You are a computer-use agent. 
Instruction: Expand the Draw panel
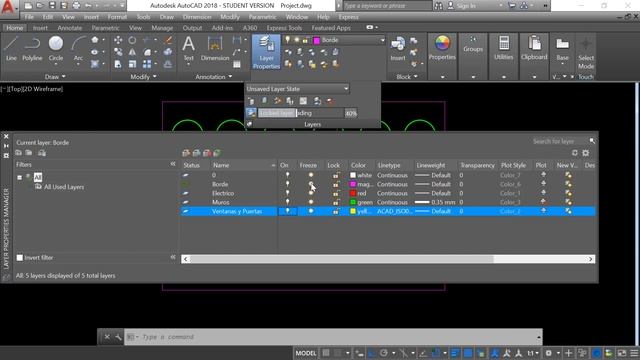pos(55,76)
